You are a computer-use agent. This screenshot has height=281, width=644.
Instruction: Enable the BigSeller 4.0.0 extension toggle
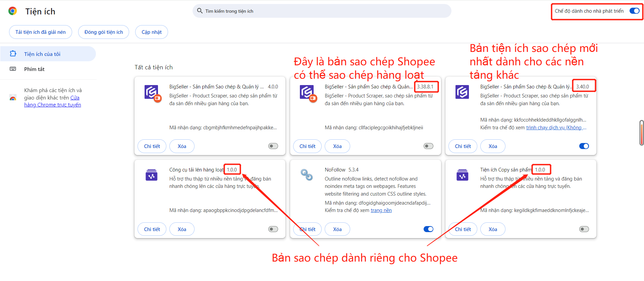coord(273,146)
